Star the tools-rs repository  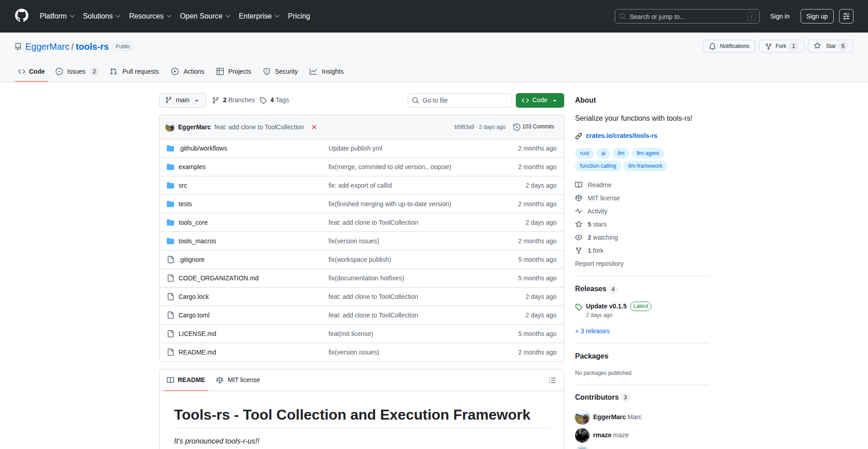coord(830,46)
